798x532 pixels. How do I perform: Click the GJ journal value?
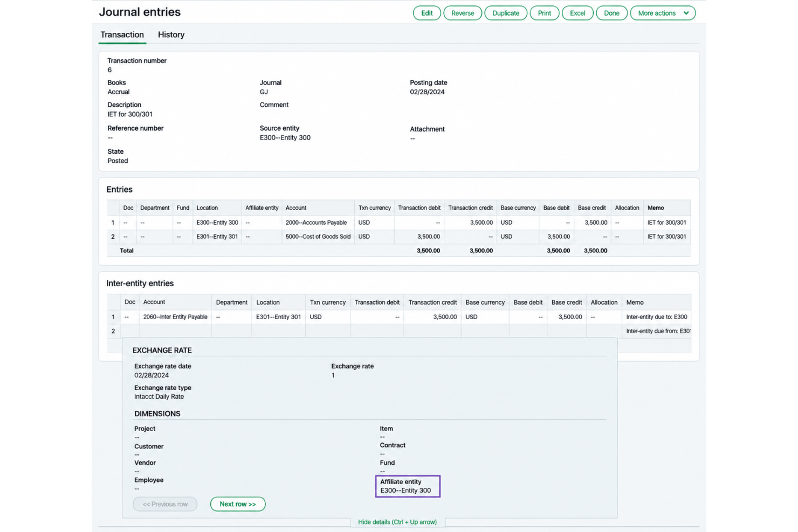tap(264, 92)
